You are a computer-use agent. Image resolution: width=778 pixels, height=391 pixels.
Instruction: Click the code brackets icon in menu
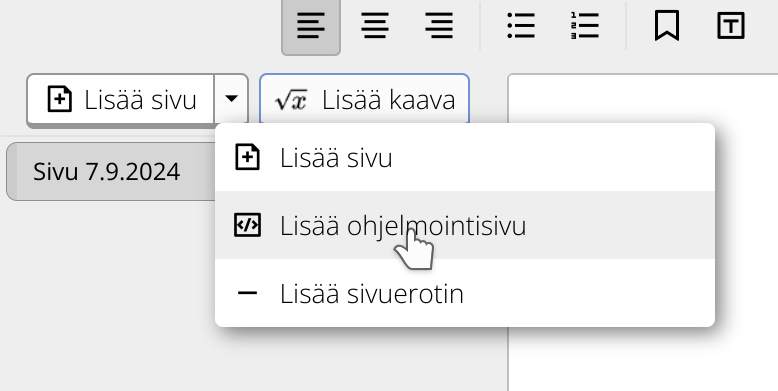point(247,225)
